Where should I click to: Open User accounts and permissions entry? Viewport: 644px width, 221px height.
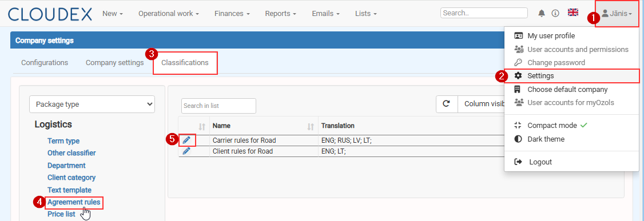(x=578, y=49)
